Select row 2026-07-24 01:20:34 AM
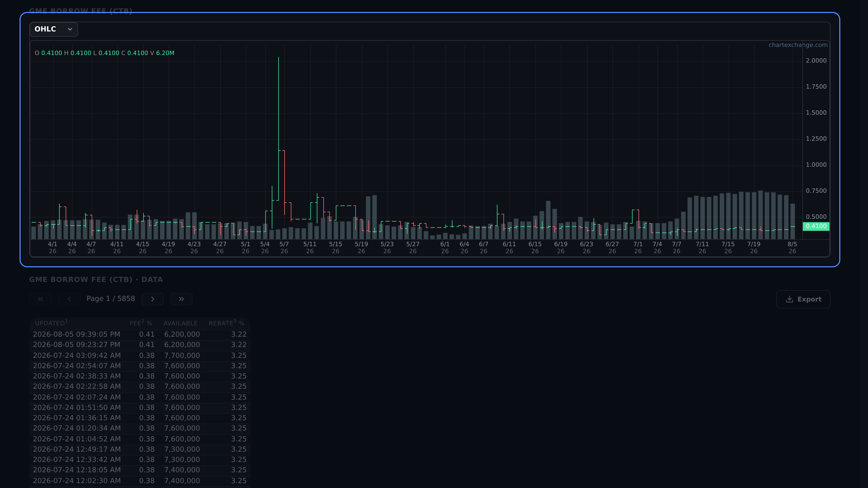868x488 pixels. click(140, 428)
